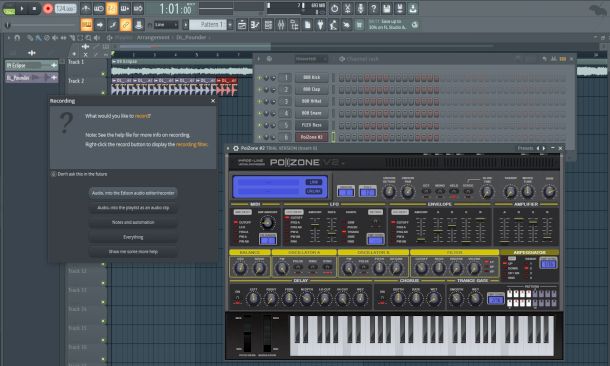Toggle the Pat/Song mode switch

[9, 9]
